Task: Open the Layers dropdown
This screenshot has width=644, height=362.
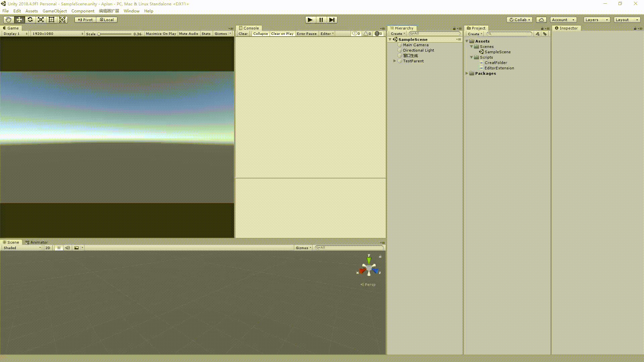Action: click(596, 19)
